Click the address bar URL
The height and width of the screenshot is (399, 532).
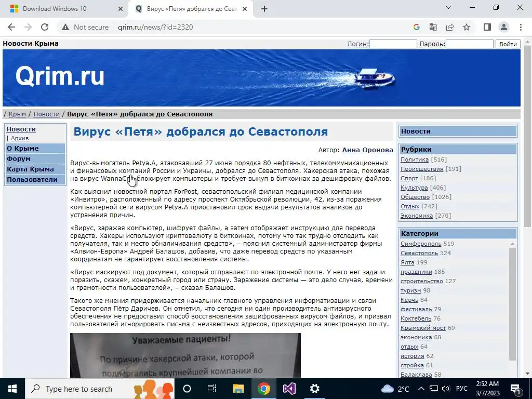click(x=155, y=27)
